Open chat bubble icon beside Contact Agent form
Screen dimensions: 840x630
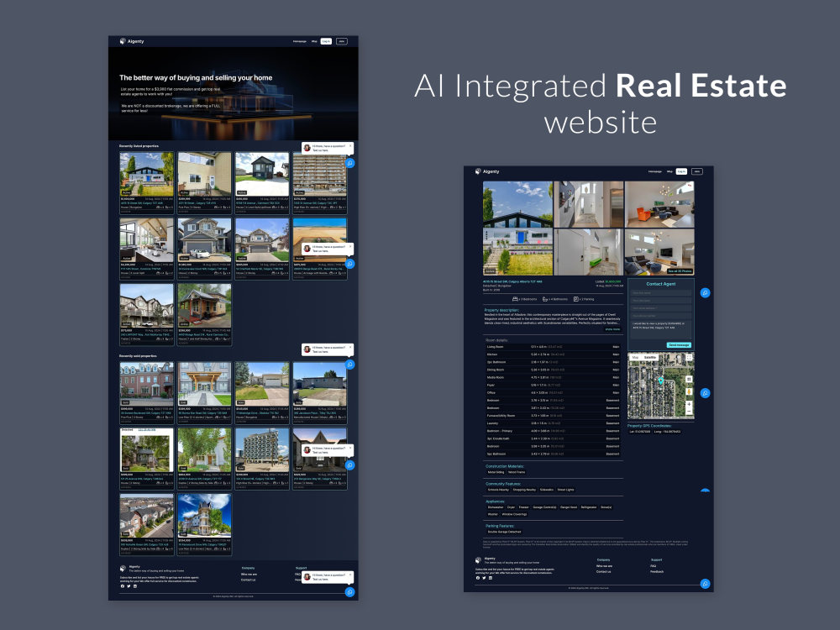[705, 293]
